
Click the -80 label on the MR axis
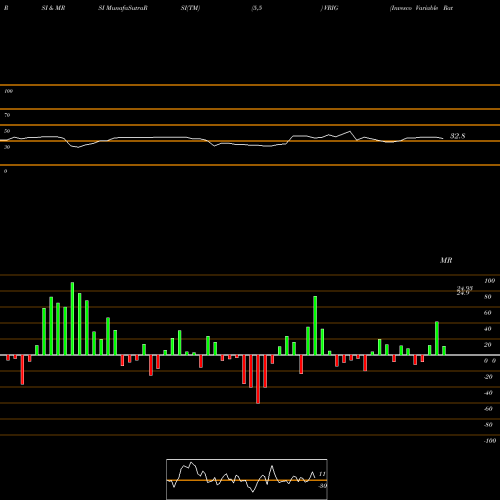tap(488, 425)
